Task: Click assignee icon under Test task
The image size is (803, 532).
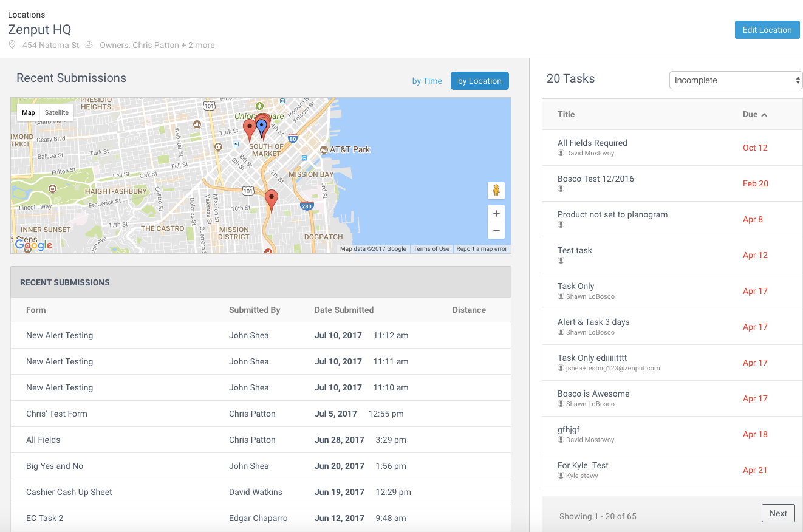Action: 561,261
